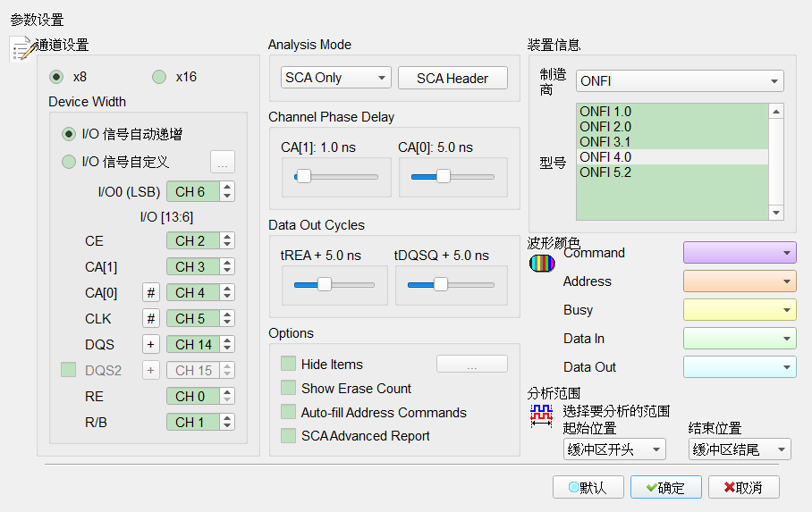
Task: Open the 制造商 ONFI dropdown
Action: click(x=680, y=81)
